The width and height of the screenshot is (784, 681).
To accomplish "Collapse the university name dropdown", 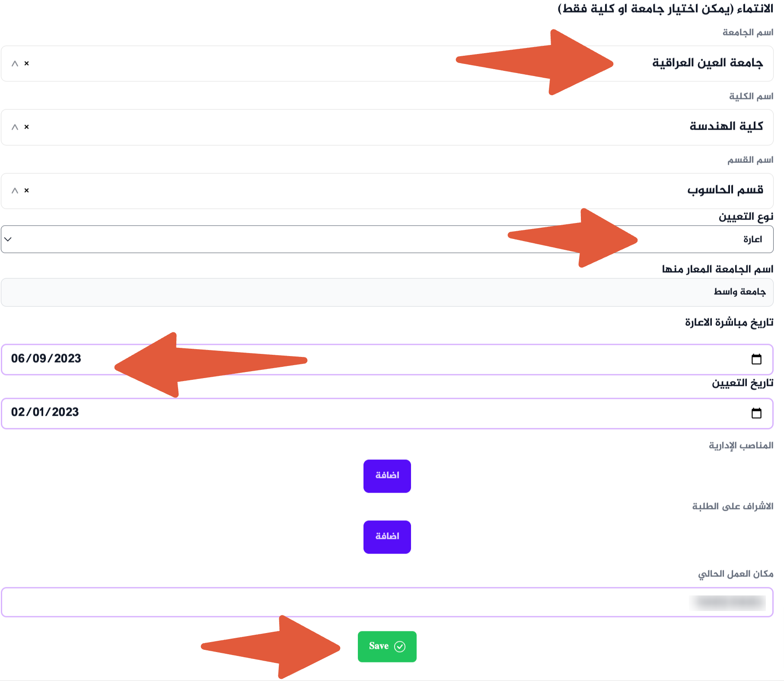I will pos(15,64).
